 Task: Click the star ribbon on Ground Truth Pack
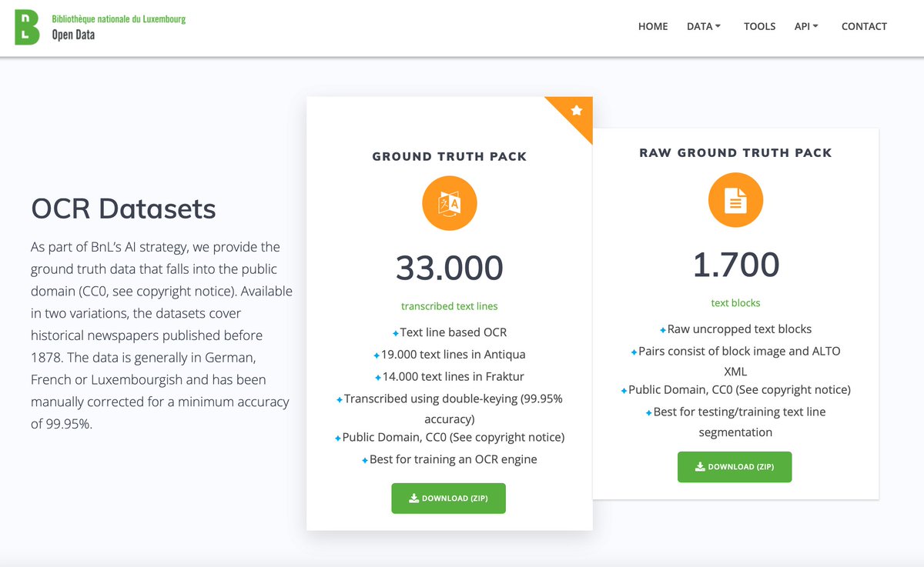576,112
